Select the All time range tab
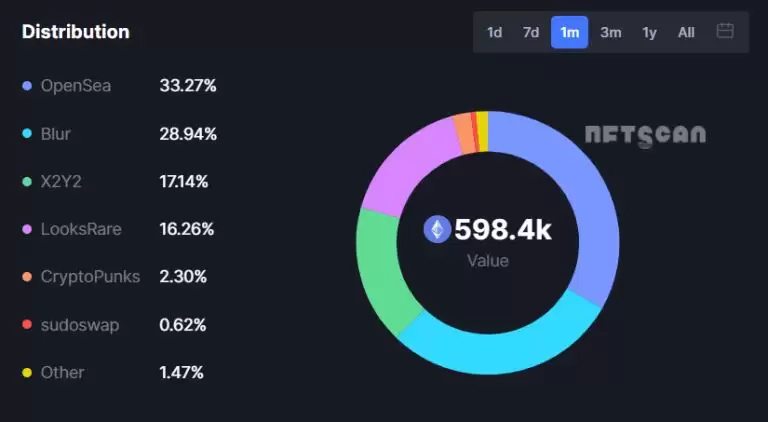 point(686,32)
